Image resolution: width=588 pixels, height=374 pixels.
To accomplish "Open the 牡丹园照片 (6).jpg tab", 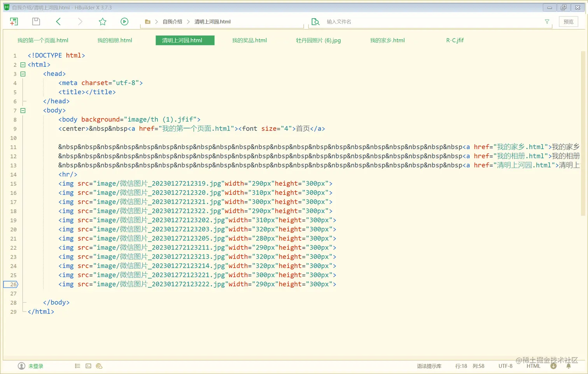I will point(318,40).
